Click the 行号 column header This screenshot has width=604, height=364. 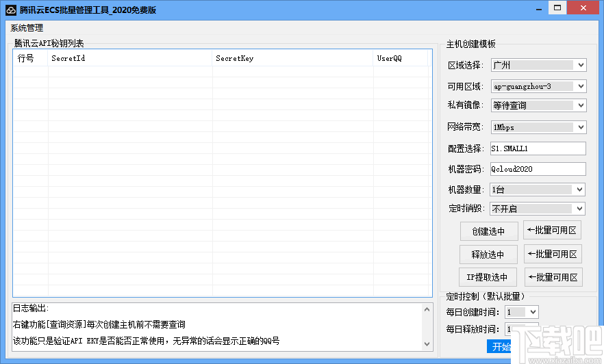tap(30, 58)
